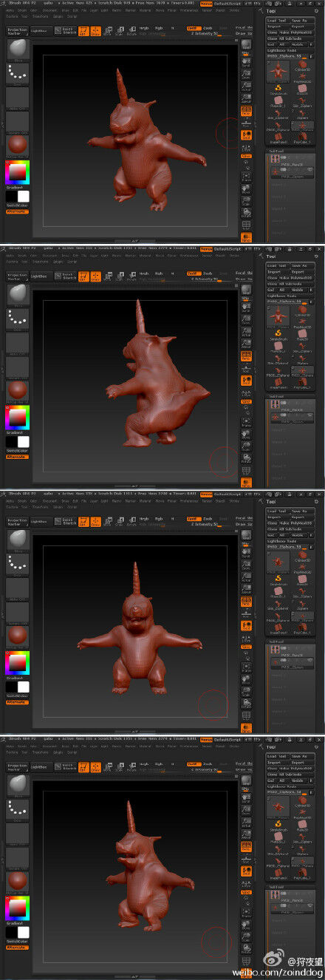Open Alpha menu in top screenshot
This screenshot has width=325, height=980.
pyautogui.click(x=10, y=10)
